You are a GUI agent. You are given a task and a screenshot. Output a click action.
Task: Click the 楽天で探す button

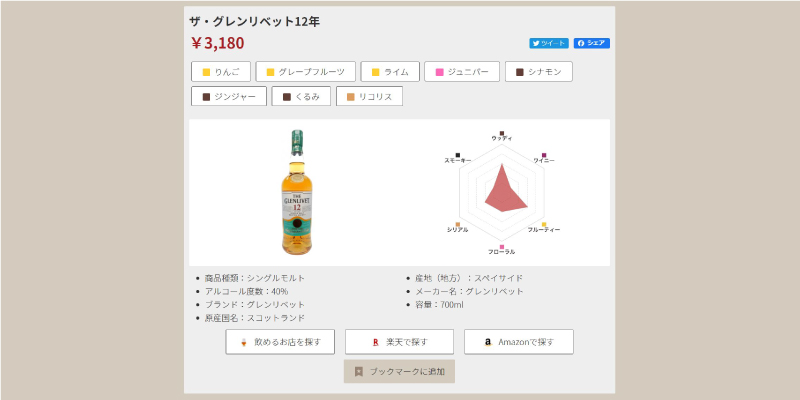pyautogui.click(x=399, y=342)
